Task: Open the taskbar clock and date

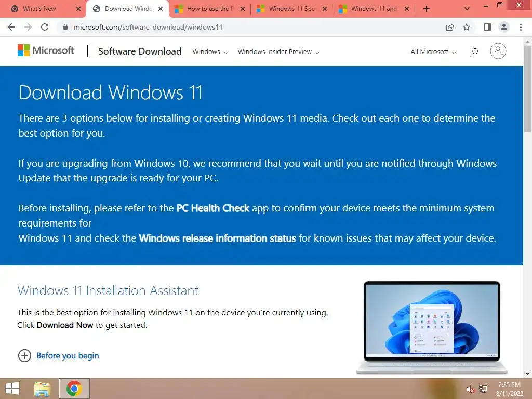Action: tap(509, 389)
